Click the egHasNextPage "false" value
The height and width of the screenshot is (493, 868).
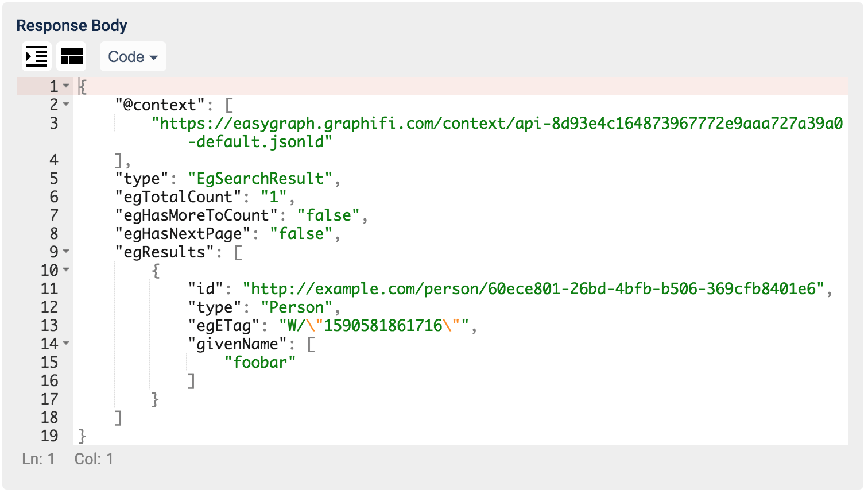click(x=301, y=233)
